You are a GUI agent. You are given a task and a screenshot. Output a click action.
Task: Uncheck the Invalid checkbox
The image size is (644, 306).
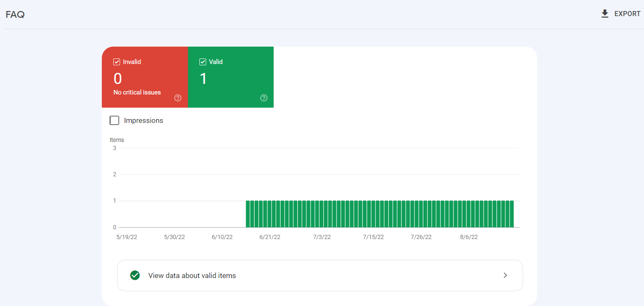click(x=117, y=62)
